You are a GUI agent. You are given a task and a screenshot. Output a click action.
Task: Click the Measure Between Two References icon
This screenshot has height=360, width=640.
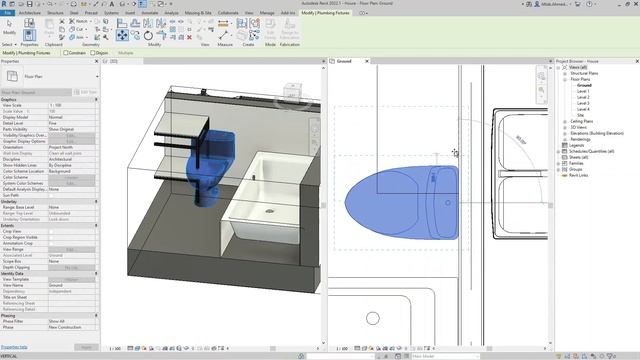(223, 36)
